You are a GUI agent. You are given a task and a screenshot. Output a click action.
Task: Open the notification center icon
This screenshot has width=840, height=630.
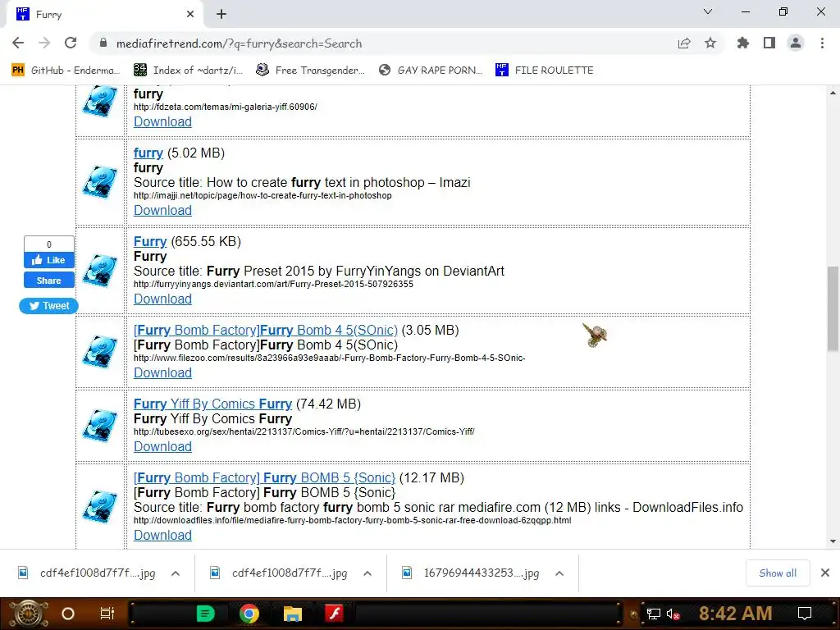click(x=805, y=614)
